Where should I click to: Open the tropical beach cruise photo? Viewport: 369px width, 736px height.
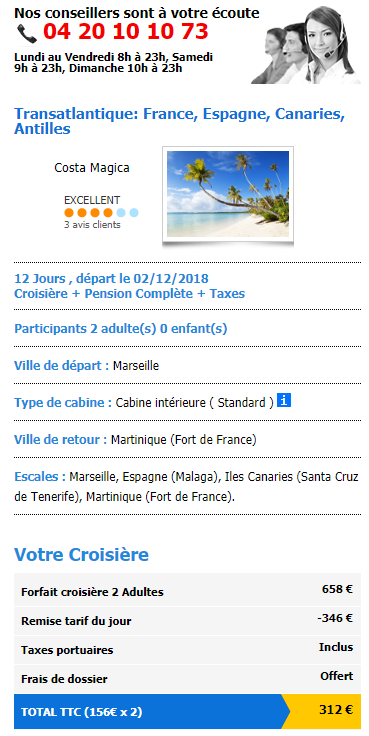click(x=228, y=194)
